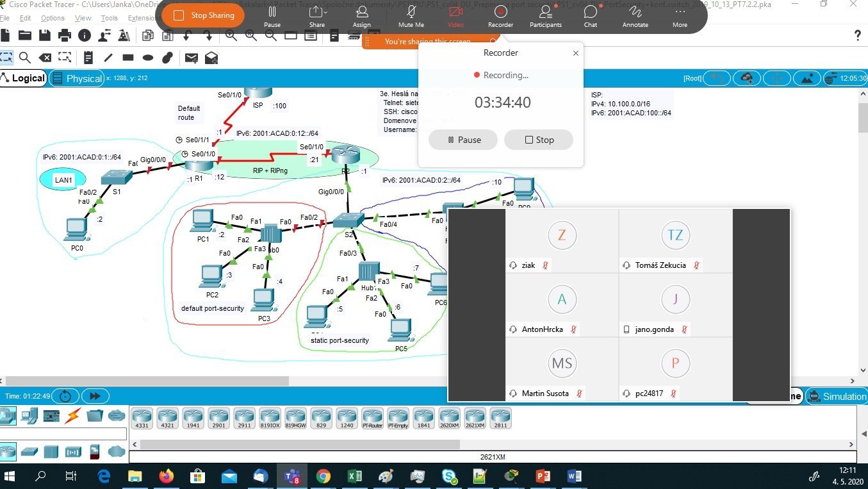Pick the 4331 router model

click(x=142, y=419)
